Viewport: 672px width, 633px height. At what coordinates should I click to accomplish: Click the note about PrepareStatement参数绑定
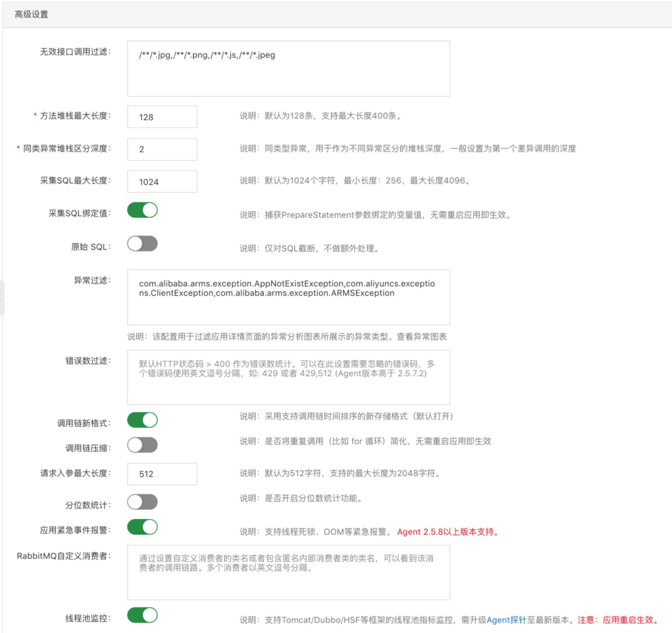tap(376, 215)
